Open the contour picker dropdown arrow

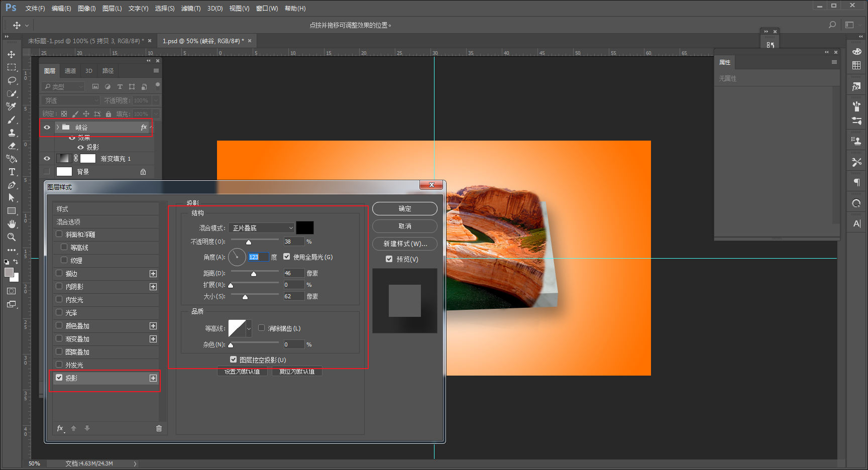tap(249, 328)
